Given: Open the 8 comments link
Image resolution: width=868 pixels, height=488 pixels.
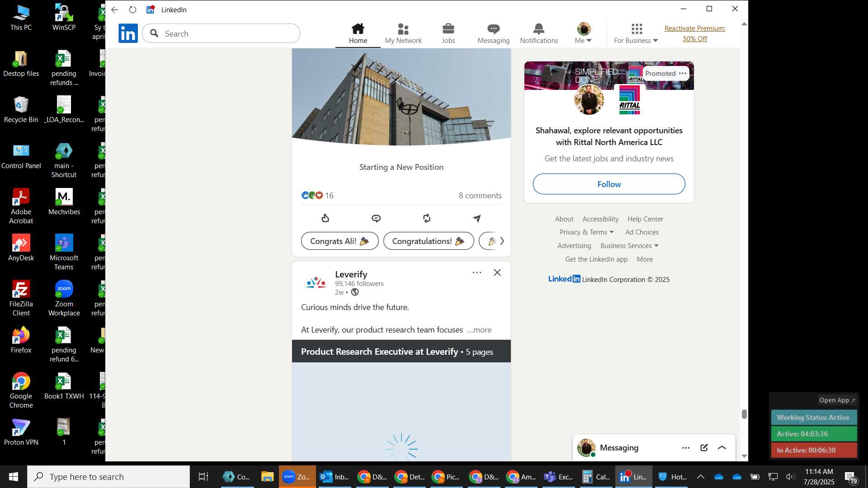Looking at the screenshot, I should point(480,196).
